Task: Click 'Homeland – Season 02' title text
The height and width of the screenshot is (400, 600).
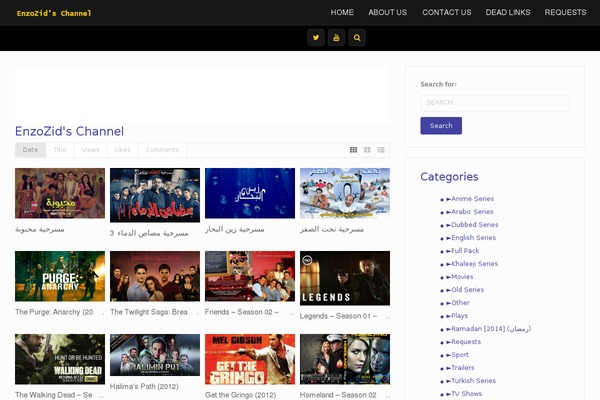Action: [x=338, y=395]
